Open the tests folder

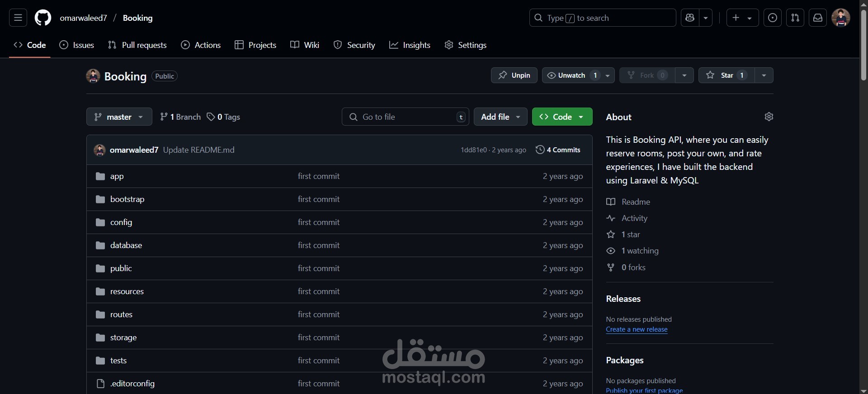[118, 361]
